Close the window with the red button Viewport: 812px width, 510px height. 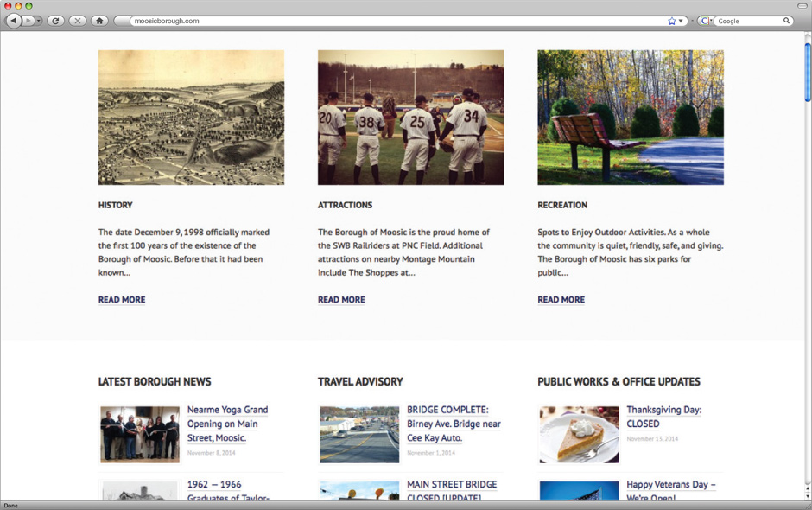pos(8,6)
